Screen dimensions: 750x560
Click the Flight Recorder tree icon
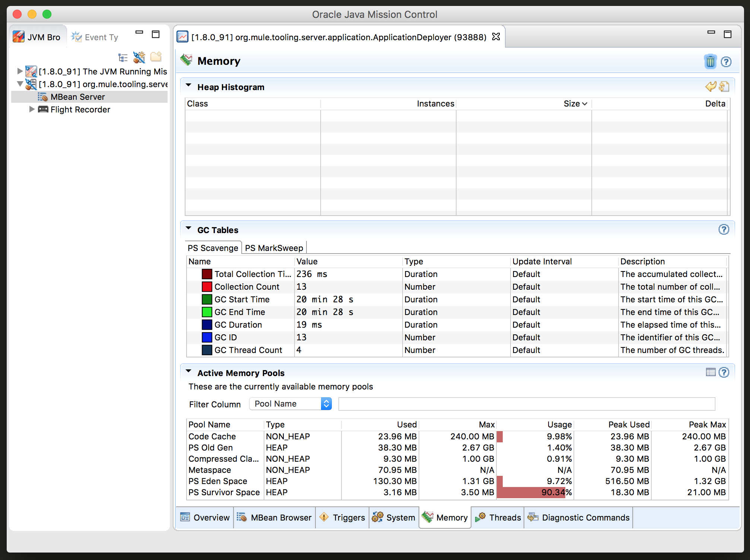tap(43, 109)
